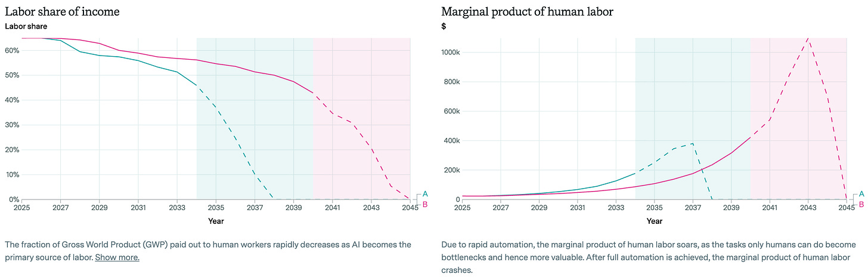
Task: Click the teal dashed peak near 2037
Action: click(693, 143)
